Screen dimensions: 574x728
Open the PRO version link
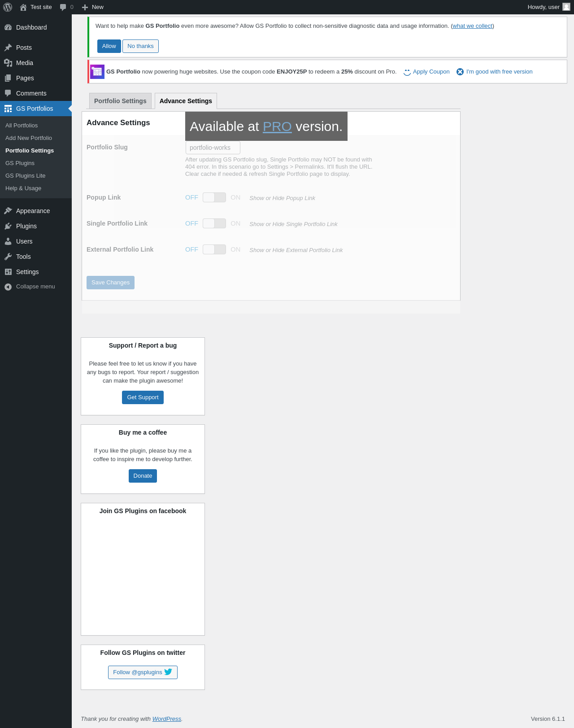click(277, 126)
